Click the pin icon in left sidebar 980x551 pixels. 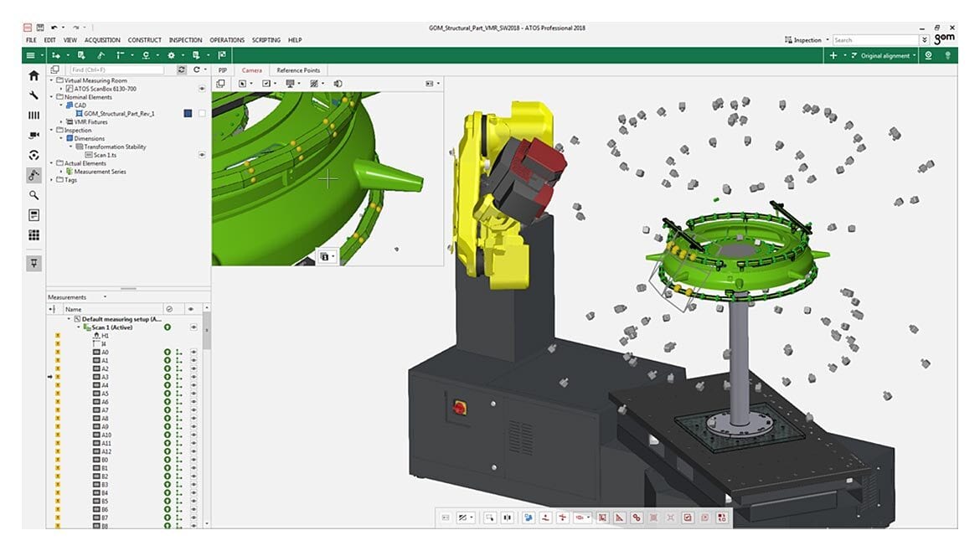click(34, 264)
